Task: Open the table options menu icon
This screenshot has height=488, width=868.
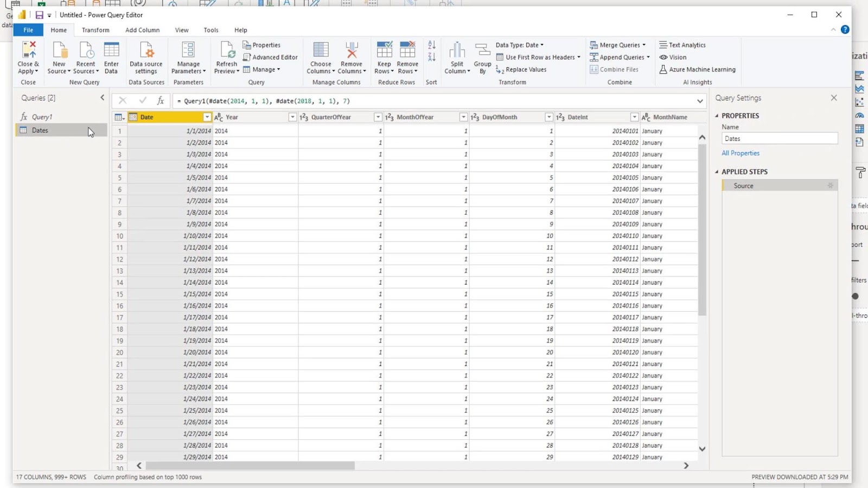Action: 119,117
